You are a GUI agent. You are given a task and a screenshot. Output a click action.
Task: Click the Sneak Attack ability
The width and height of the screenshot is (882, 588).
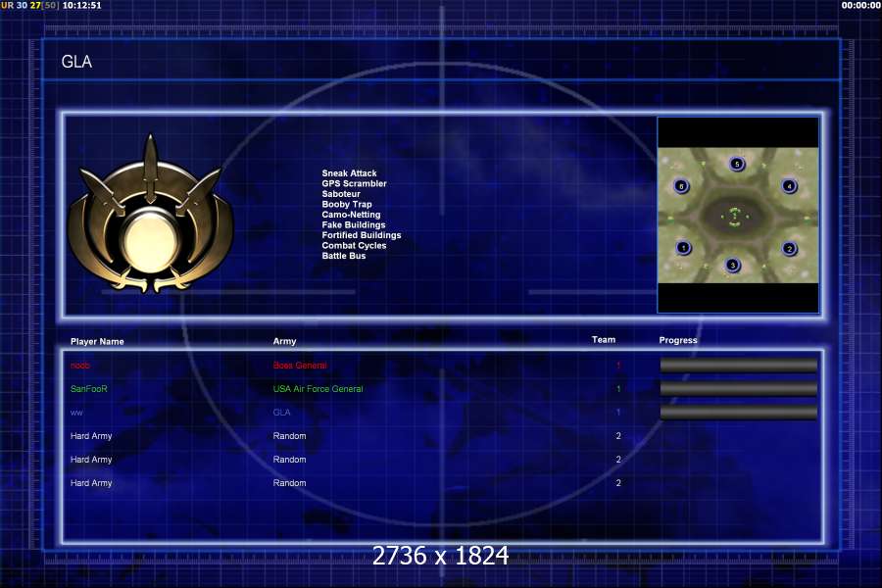(349, 173)
